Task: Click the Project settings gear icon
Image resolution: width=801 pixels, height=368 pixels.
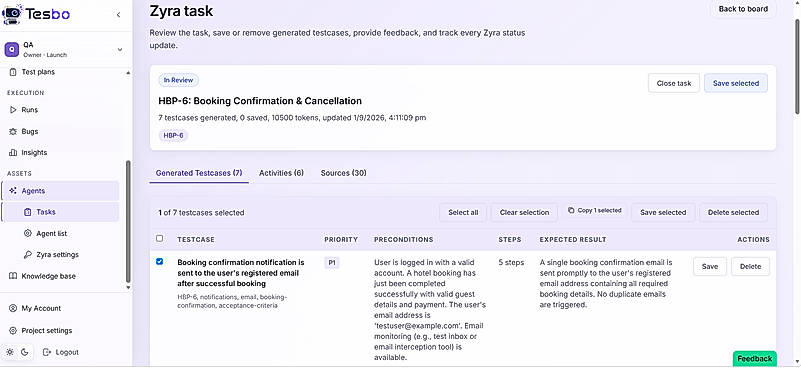Action: coord(13,331)
